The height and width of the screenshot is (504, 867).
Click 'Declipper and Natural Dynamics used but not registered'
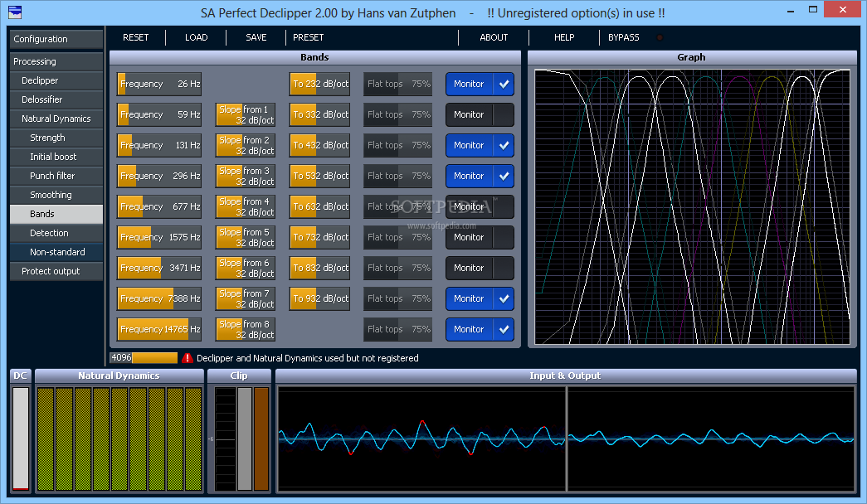pyautogui.click(x=308, y=358)
